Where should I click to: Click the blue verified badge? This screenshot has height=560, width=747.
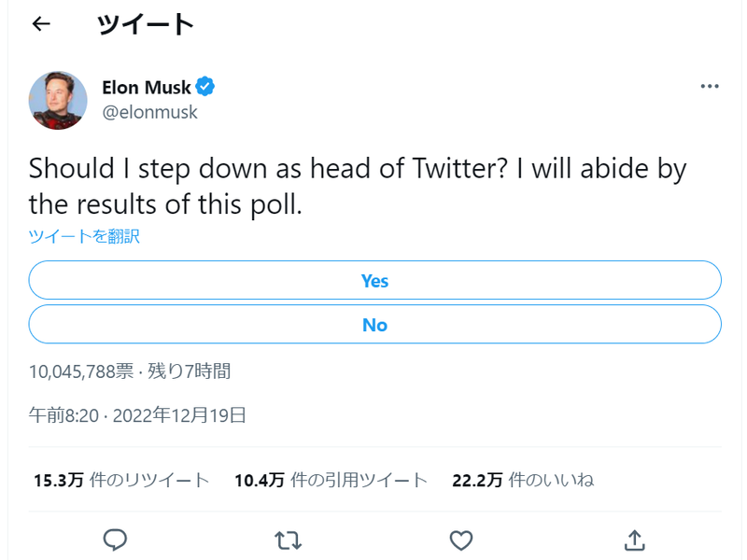[205, 88]
